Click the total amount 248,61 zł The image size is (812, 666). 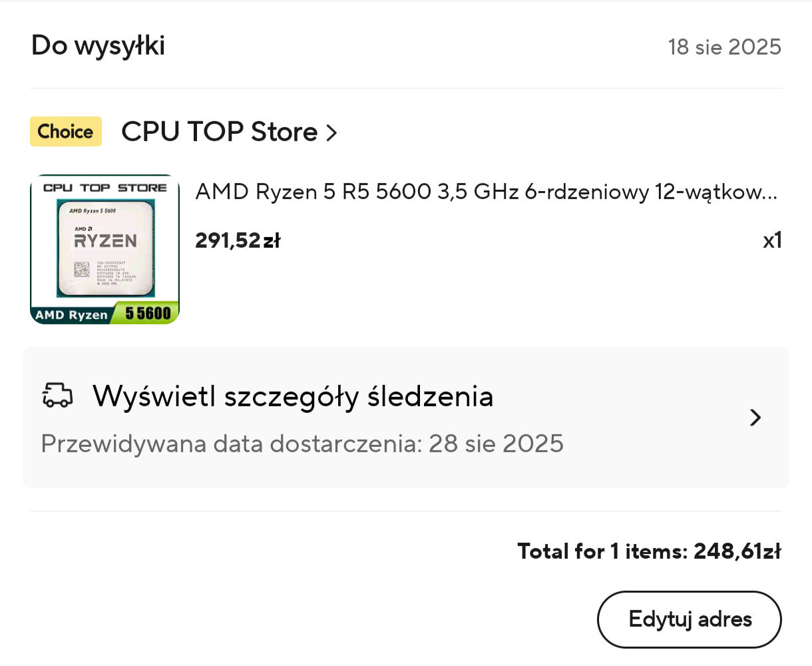pyautogui.click(x=737, y=551)
